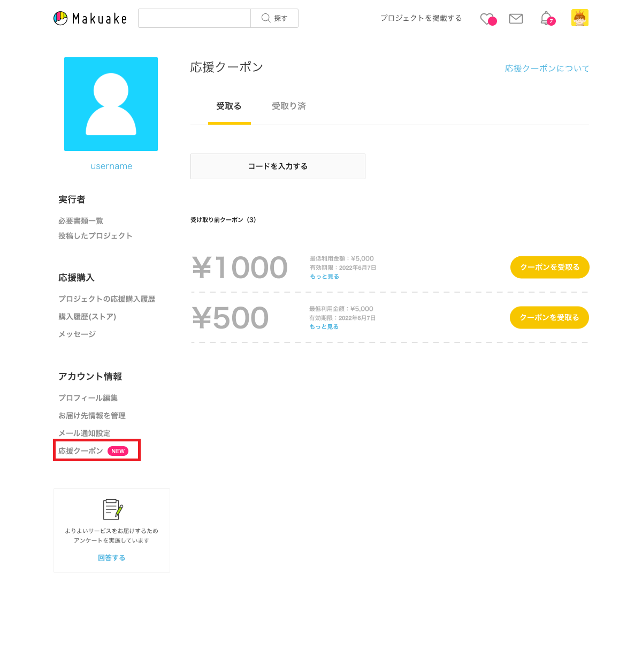This screenshot has height=672, width=642.
Task: Click 回答する survey link
Action: click(x=112, y=558)
